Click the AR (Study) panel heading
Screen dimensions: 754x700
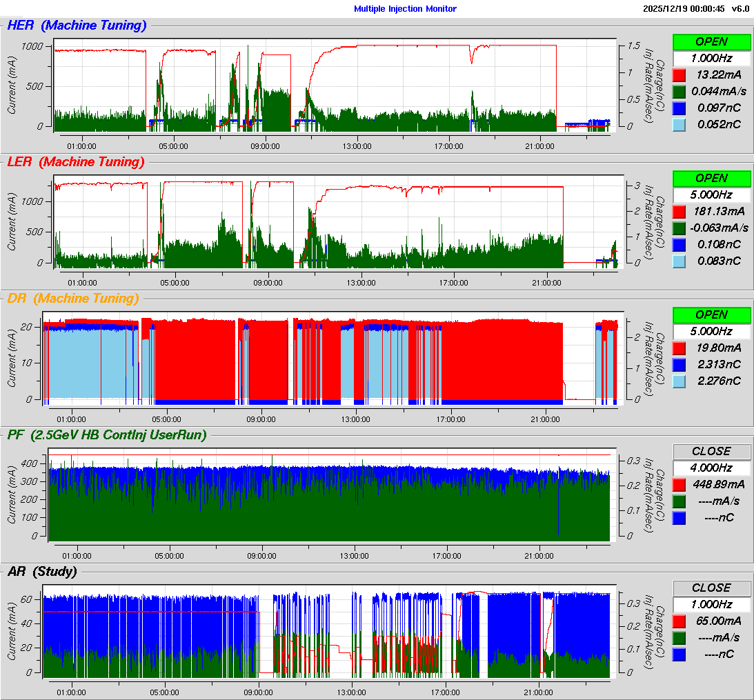pyautogui.click(x=42, y=572)
